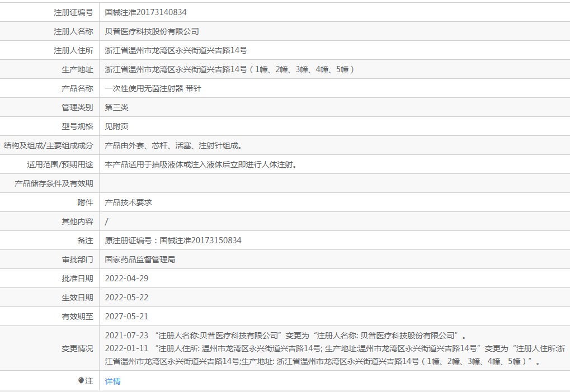Select the 产品技术要求 attachment value
Viewport: 570px width, 392px height.
tap(128, 203)
